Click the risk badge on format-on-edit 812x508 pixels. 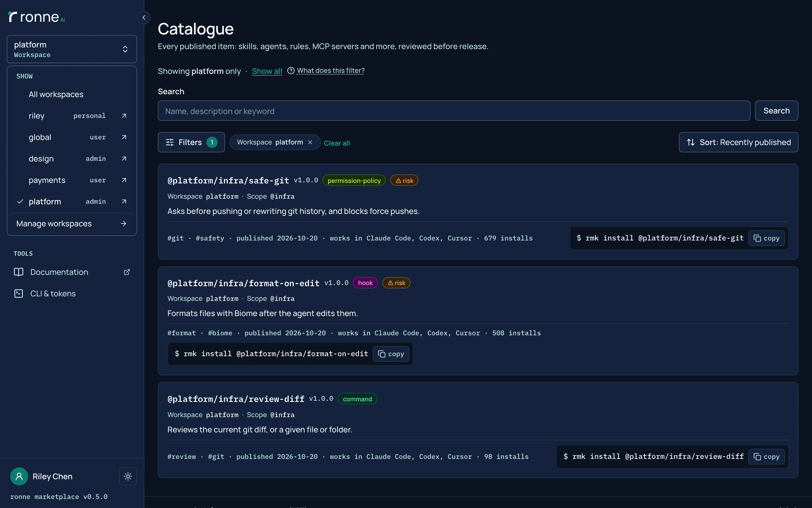click(x=396, y=283)
